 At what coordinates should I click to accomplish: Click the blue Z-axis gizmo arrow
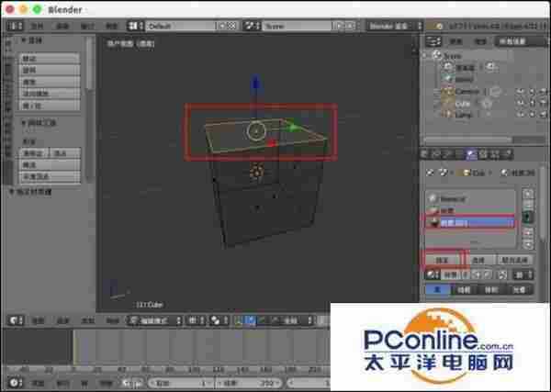point(256,84)
